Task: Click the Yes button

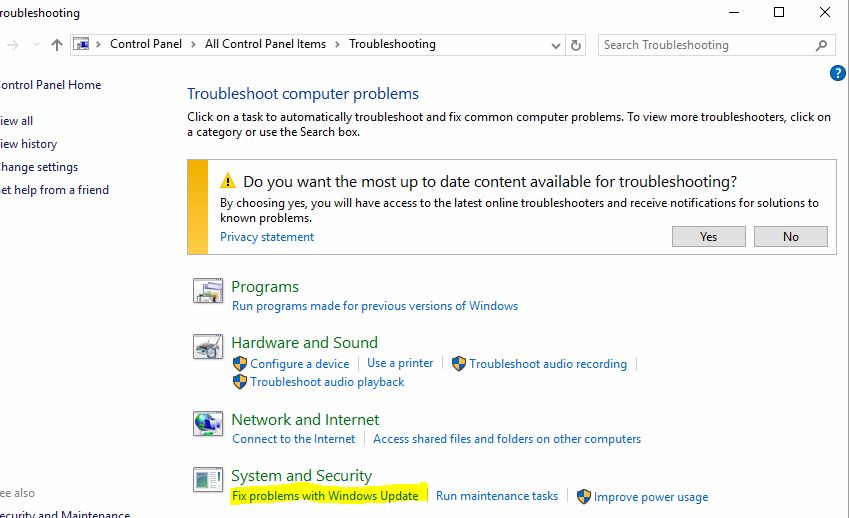Action: [709, 237]
